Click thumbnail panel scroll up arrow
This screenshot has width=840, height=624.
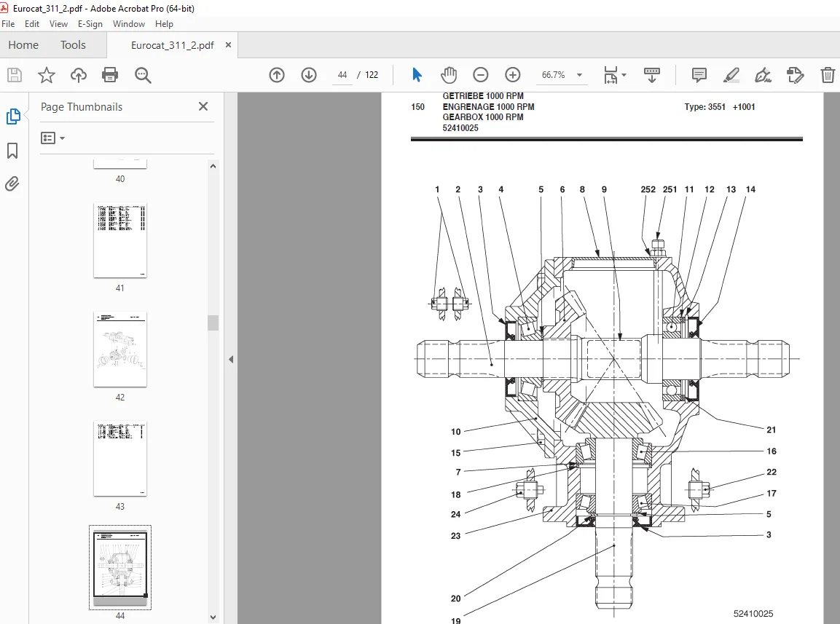pos(213,166)
